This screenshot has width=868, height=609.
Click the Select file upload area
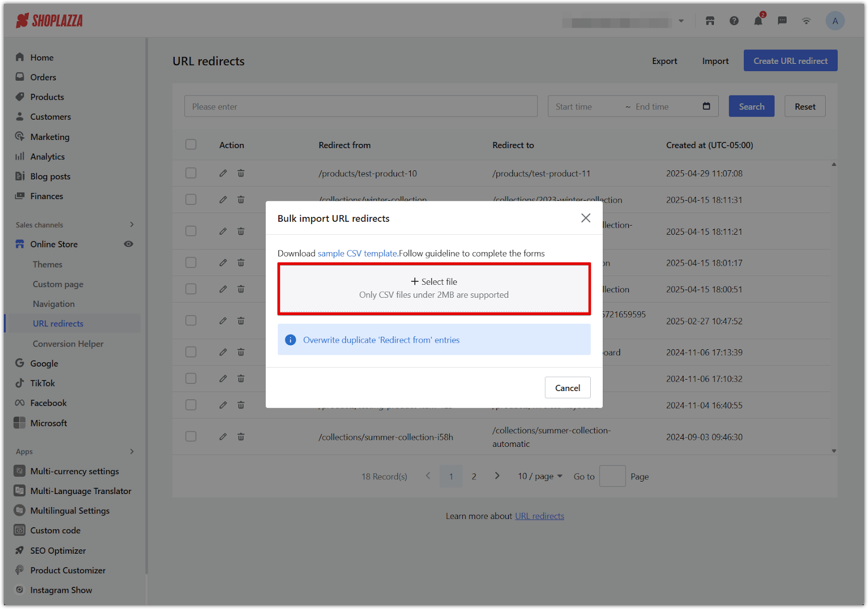tap(434, 289)
